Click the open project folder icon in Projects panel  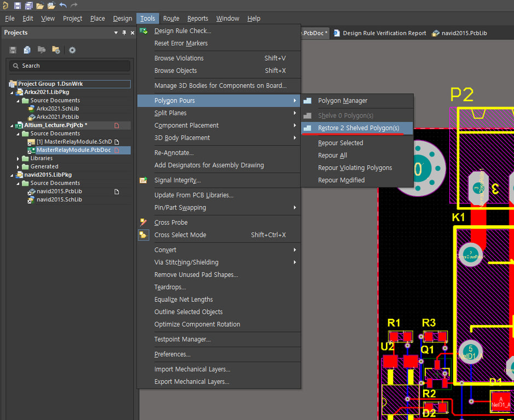[x=55, y=50]
